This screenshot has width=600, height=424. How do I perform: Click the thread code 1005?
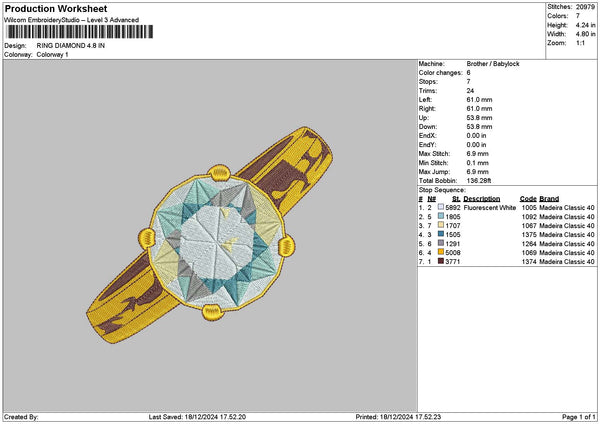529,208
